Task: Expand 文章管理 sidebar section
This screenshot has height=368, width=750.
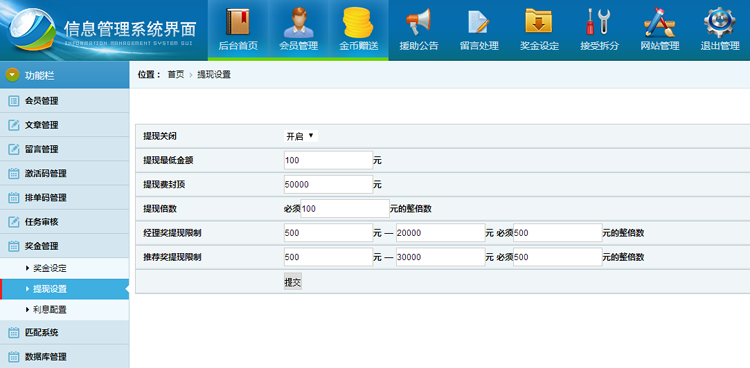Action: tap(65, 125)
